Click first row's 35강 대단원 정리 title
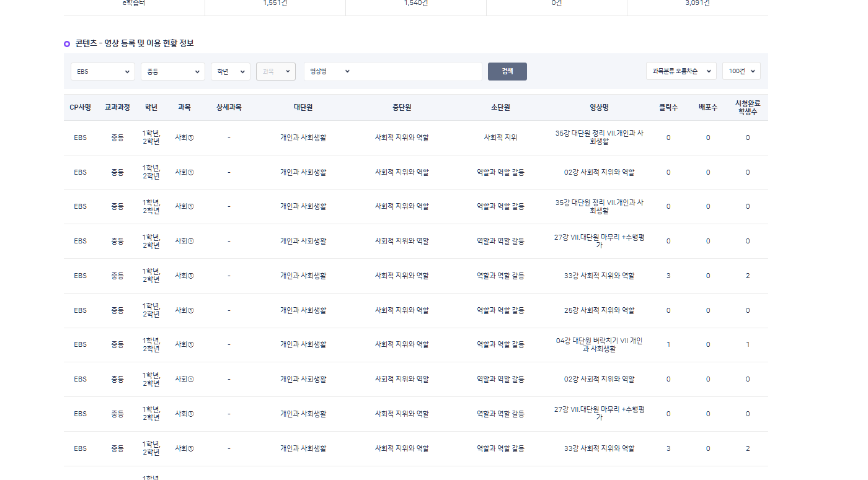The width and height of the screenshot is (868, 480). 599,137
